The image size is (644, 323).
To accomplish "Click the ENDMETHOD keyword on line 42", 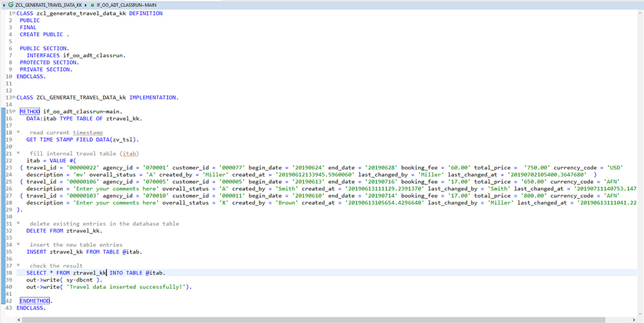I will point(35,301).
